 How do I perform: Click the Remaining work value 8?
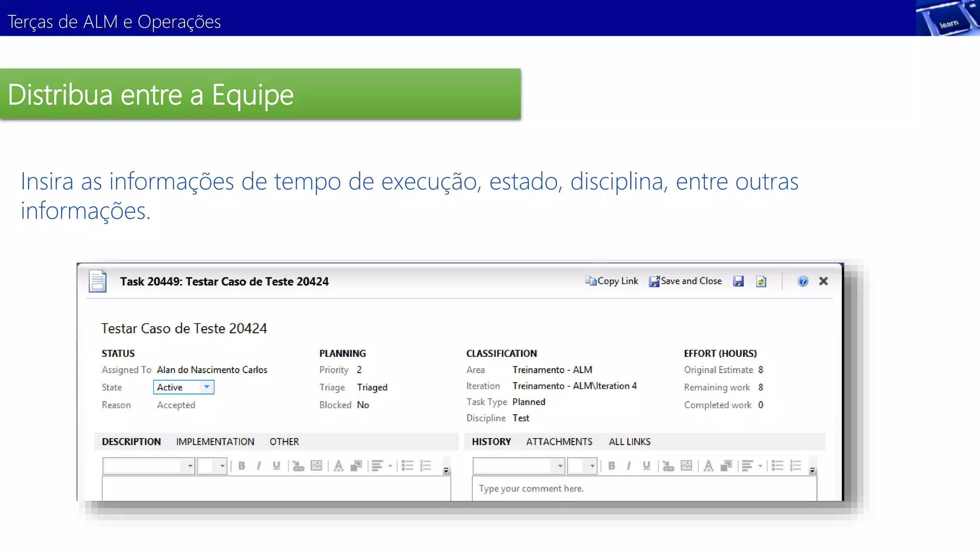pos(761,387)
